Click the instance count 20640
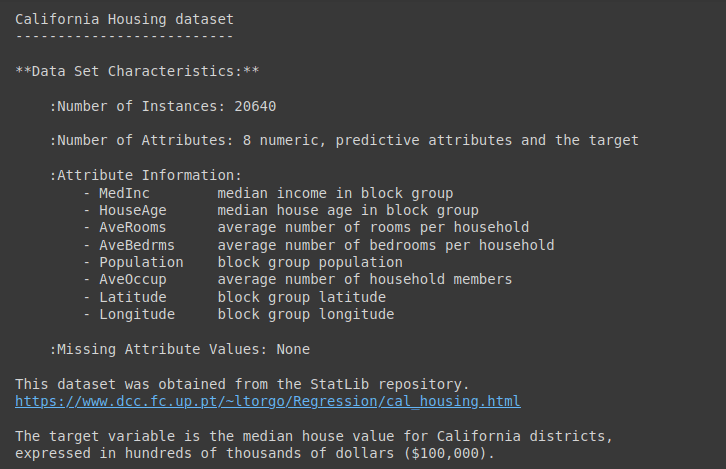The width and height of the screenshot is (726, 469). 255,106
